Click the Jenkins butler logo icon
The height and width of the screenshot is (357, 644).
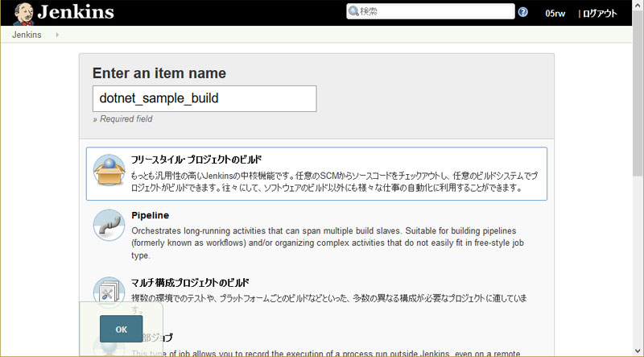(23, 13)
